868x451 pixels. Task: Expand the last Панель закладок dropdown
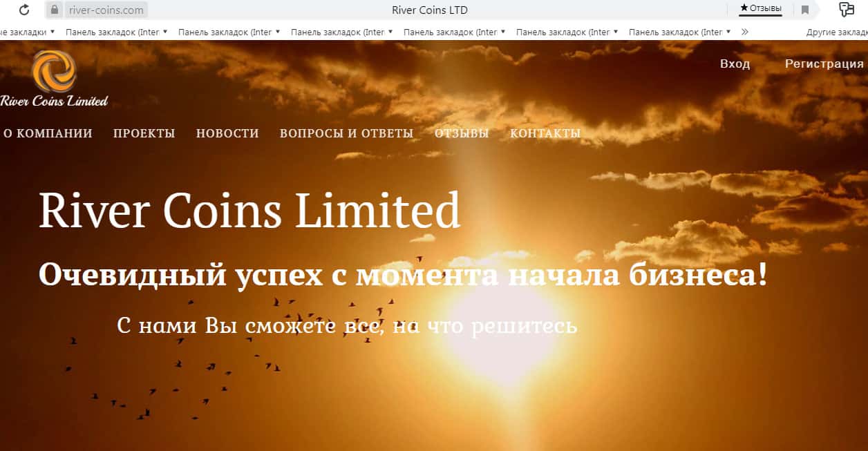pos(680,32)
